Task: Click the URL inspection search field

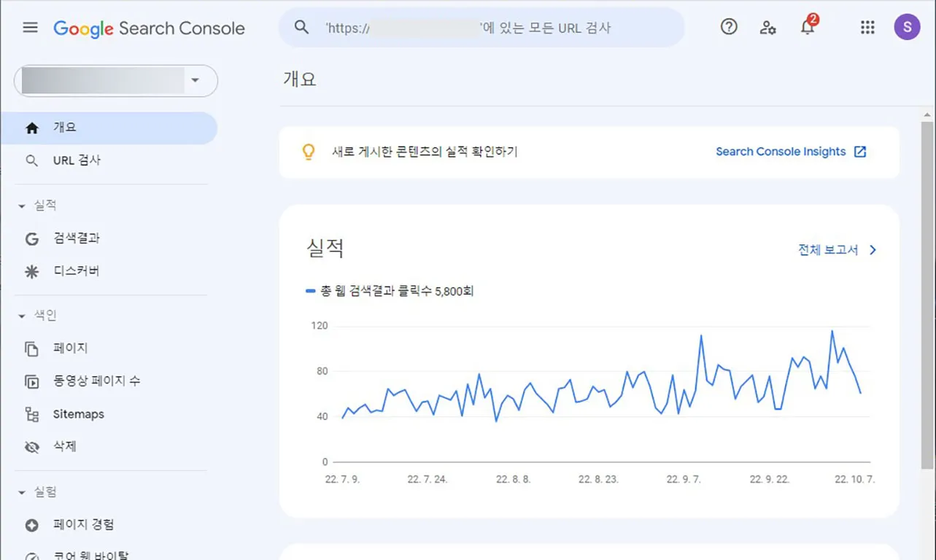Action: click(481, 28)
